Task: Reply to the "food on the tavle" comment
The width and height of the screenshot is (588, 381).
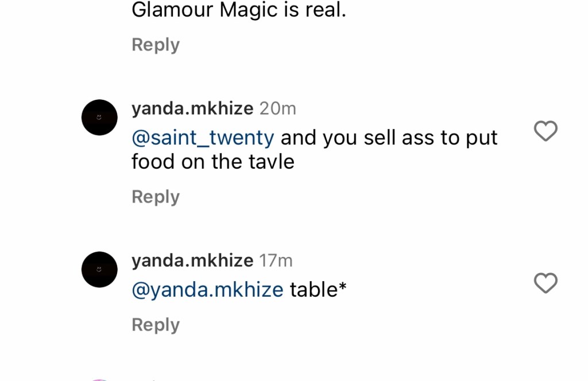Action: [x=156, y=197]
